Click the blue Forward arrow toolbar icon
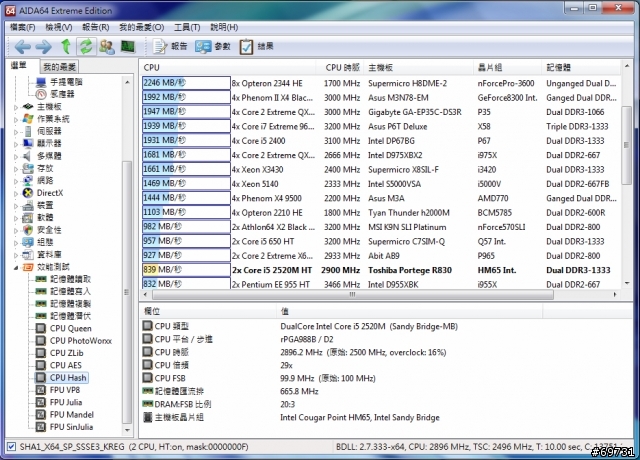The width and height of the screenshot is (640, 460). tap(43, 47)
